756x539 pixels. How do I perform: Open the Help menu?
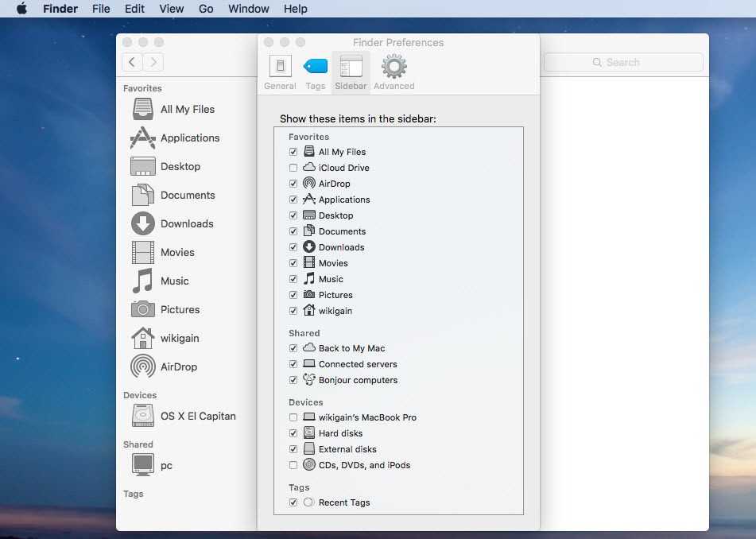(x=296, y=9)
